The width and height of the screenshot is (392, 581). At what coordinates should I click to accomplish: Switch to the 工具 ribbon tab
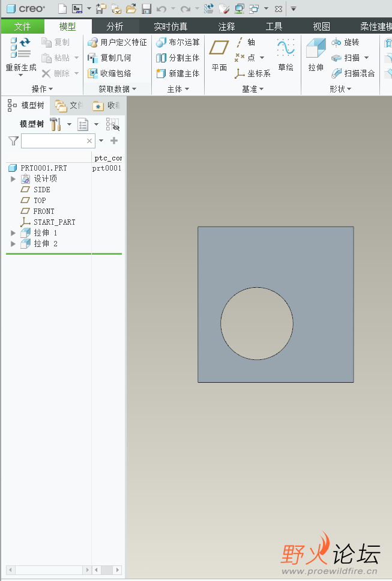point(274,26)
